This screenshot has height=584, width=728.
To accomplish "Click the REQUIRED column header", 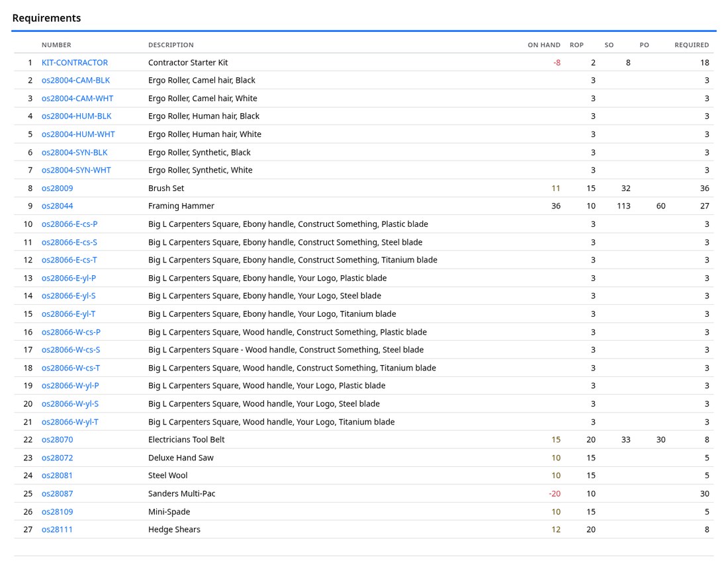I will 692,45.
